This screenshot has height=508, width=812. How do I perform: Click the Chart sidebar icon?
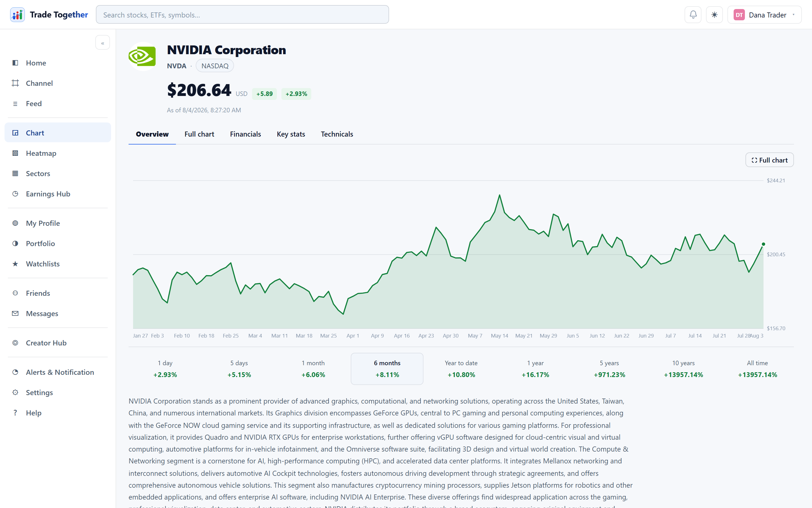click(15, 133)
